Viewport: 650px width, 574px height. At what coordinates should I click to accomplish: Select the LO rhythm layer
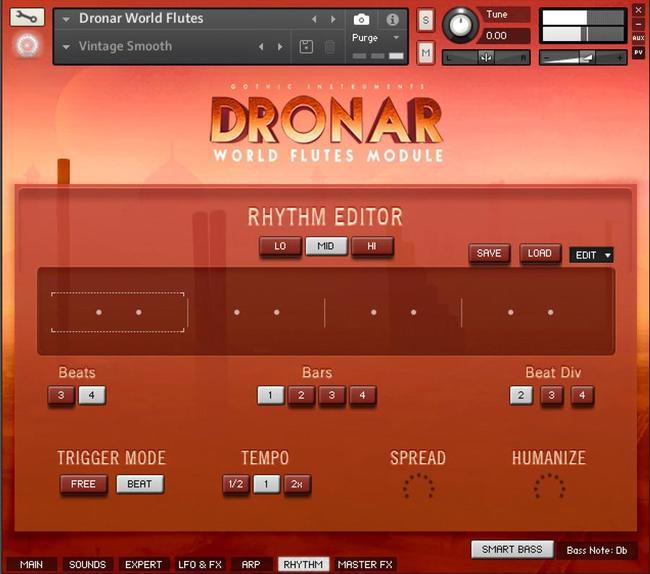[280, 246]
